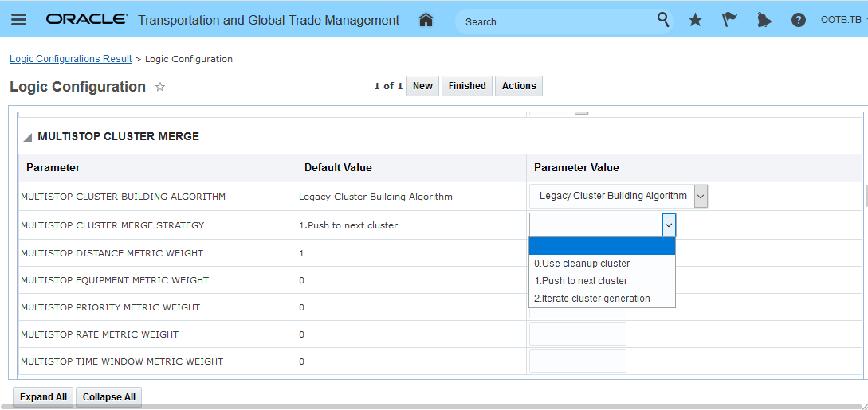Image resolution: width=868 pixels, height=410 pixels.
Task: Open the notifications bell icon
Action: (x=764, y=20)
